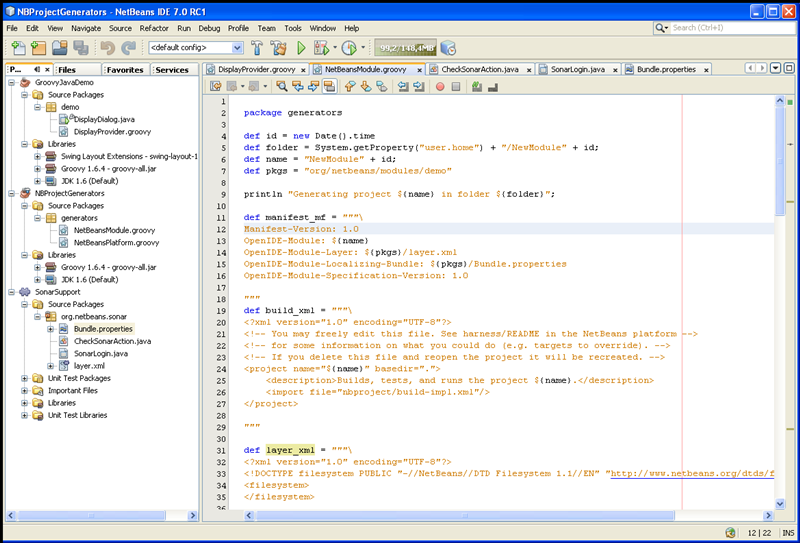
Task: Open the Refactor menu
Action: pyautogui.click(x=154, y=28)
